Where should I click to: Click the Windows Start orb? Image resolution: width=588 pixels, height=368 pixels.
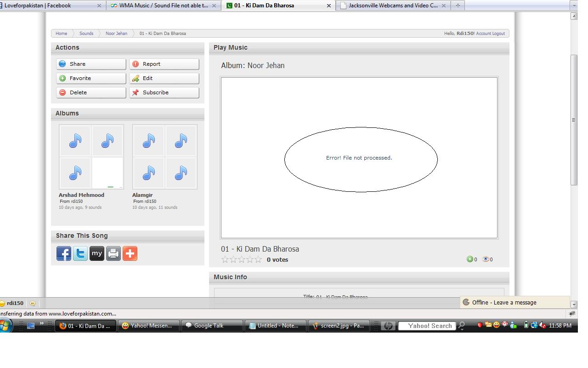(6, 326)
